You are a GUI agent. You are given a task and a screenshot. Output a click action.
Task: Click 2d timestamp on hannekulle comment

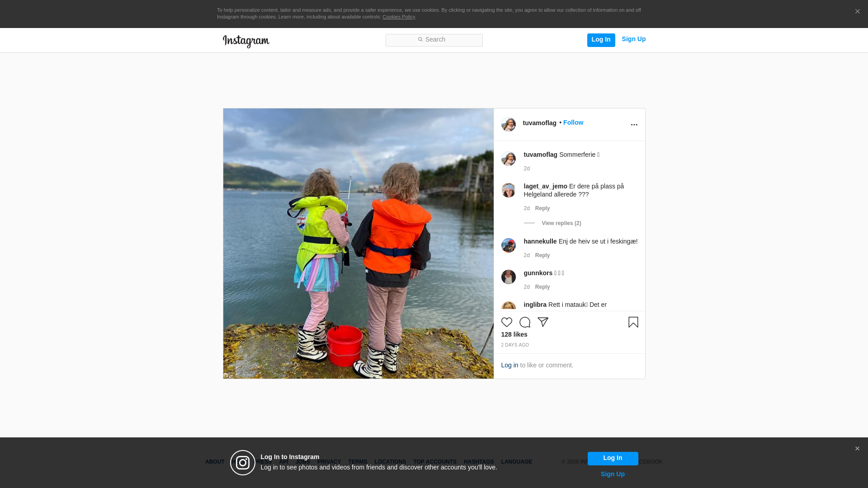(x=527, y=255)
